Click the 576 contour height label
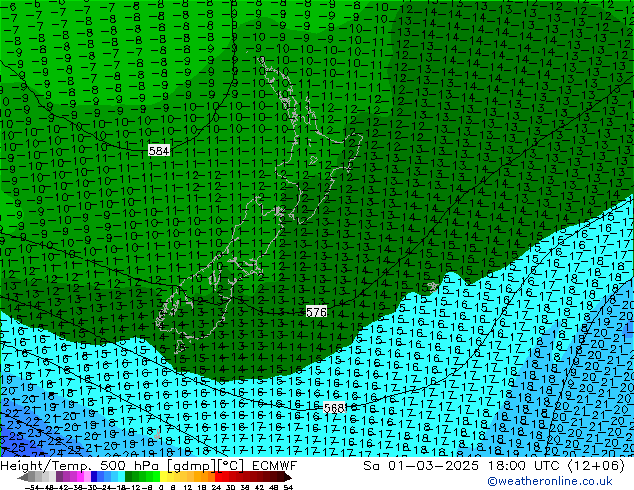Viewport: 634px width, 490px height. pos(316,312)
